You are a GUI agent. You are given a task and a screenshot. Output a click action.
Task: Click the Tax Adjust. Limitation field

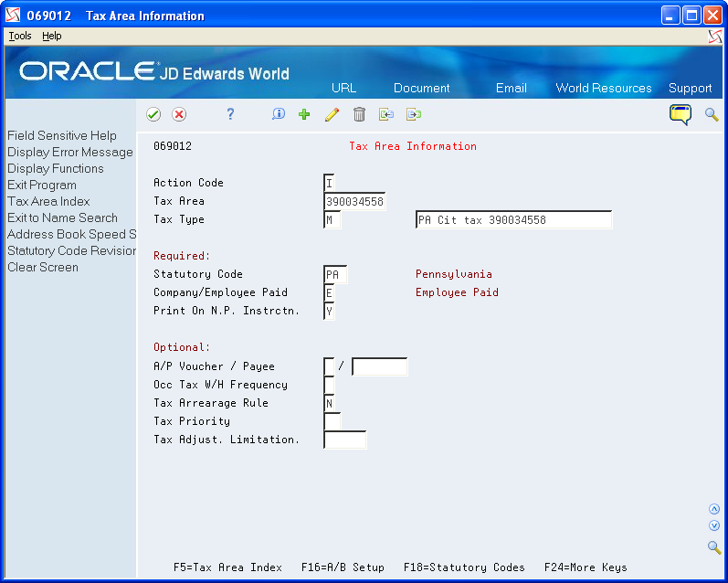[344, 440]
